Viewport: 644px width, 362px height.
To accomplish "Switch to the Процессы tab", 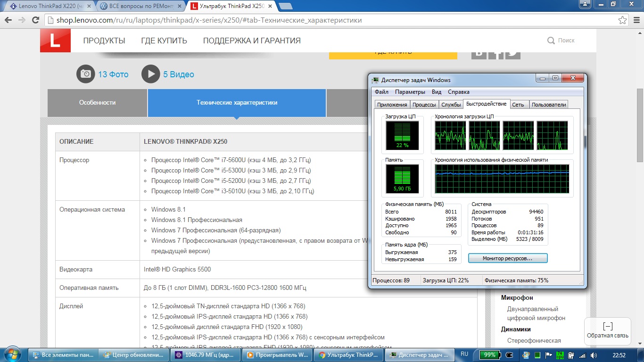I will click(x=424, y=105).
